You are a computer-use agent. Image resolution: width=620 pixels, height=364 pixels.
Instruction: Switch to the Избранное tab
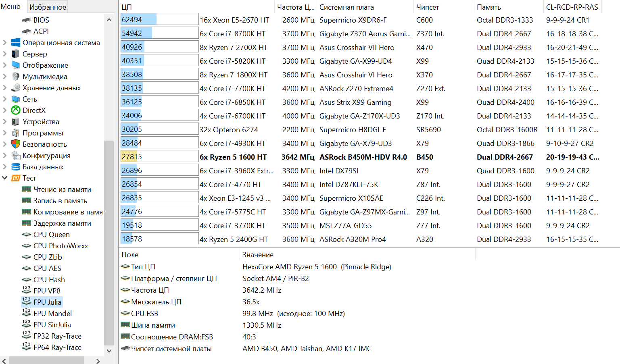coord(48,7)
